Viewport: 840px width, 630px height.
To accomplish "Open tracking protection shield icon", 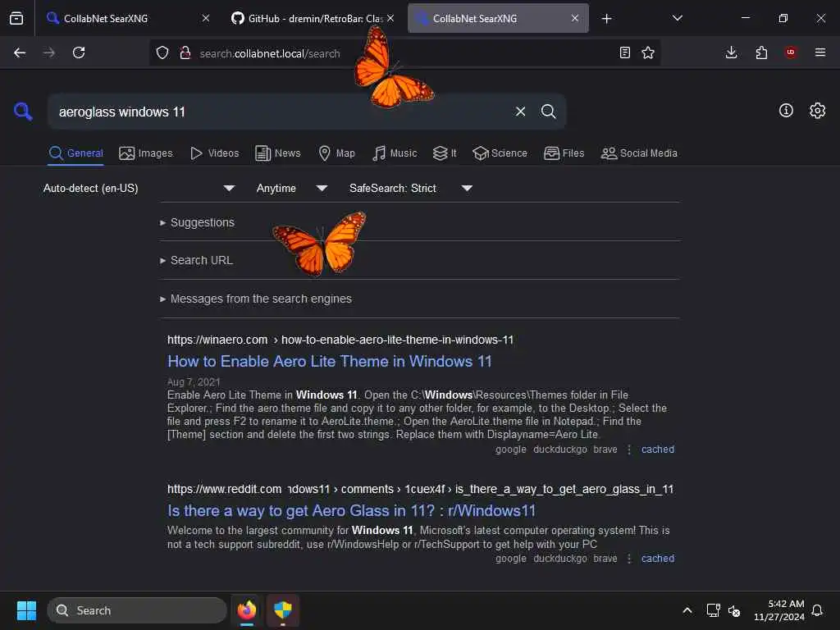I will [x=162, y=52].
